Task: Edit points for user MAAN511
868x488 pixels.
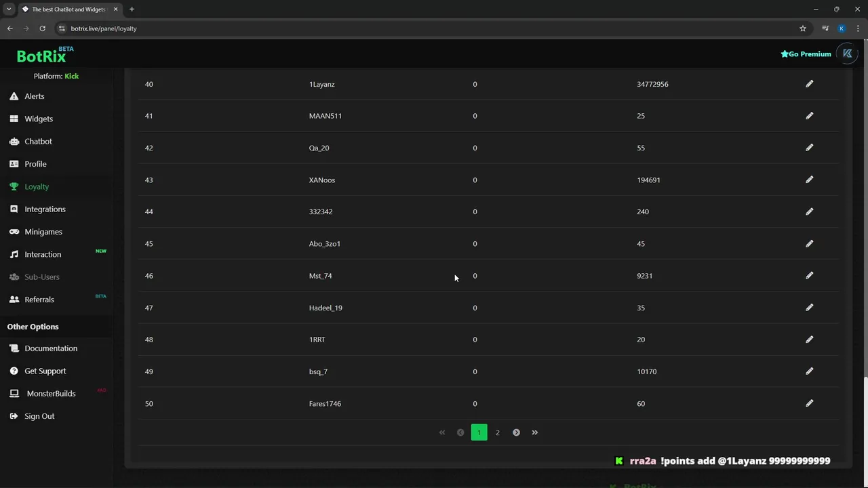Action: point(809,116)
